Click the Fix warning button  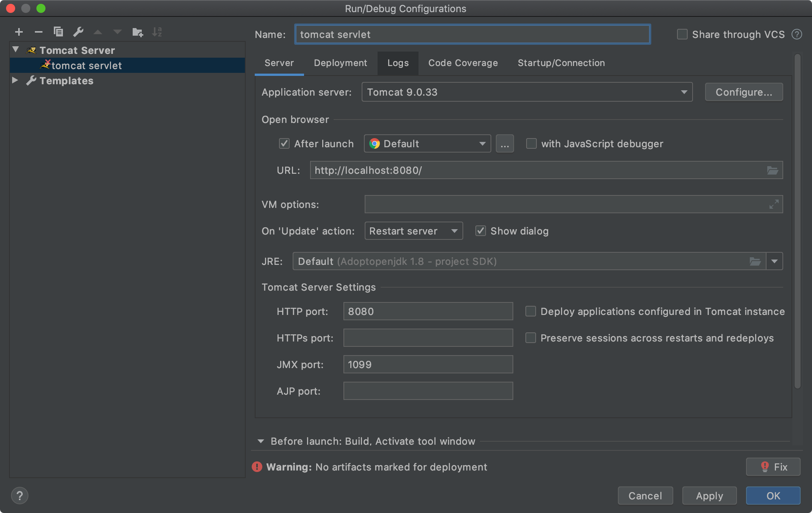coord(773,467)
